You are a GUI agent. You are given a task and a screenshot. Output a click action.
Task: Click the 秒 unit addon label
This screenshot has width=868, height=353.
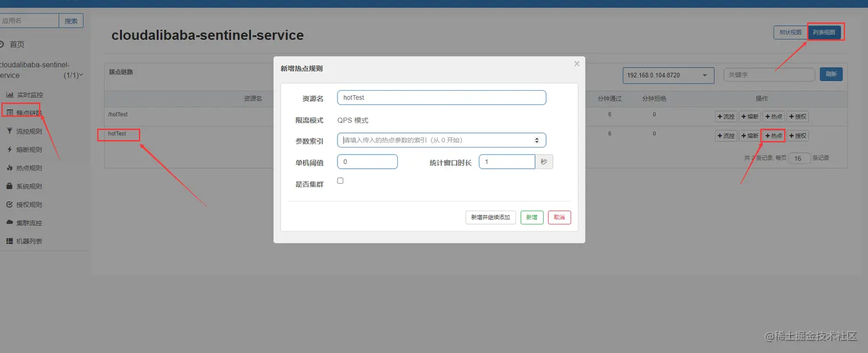tap(544, 162)
